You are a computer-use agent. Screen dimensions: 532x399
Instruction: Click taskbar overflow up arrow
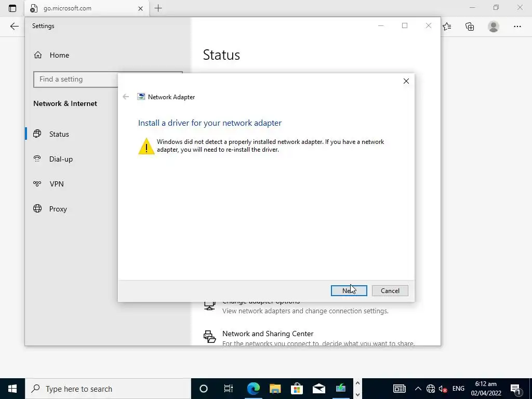(357, 383)
